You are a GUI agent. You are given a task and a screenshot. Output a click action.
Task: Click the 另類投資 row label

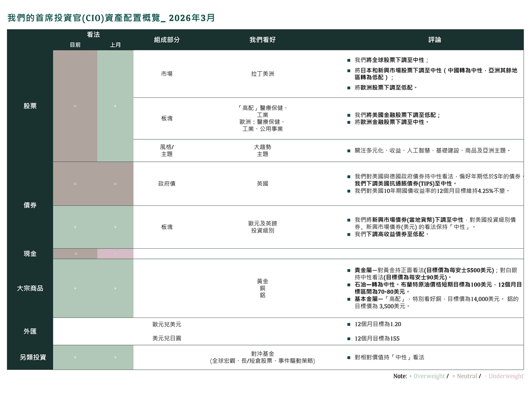point(30,357)
